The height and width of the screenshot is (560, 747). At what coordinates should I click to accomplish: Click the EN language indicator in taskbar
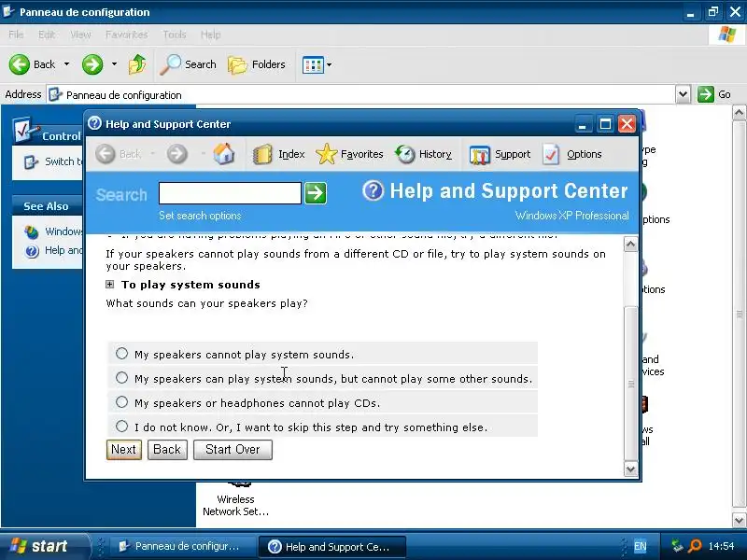point(641,546)
